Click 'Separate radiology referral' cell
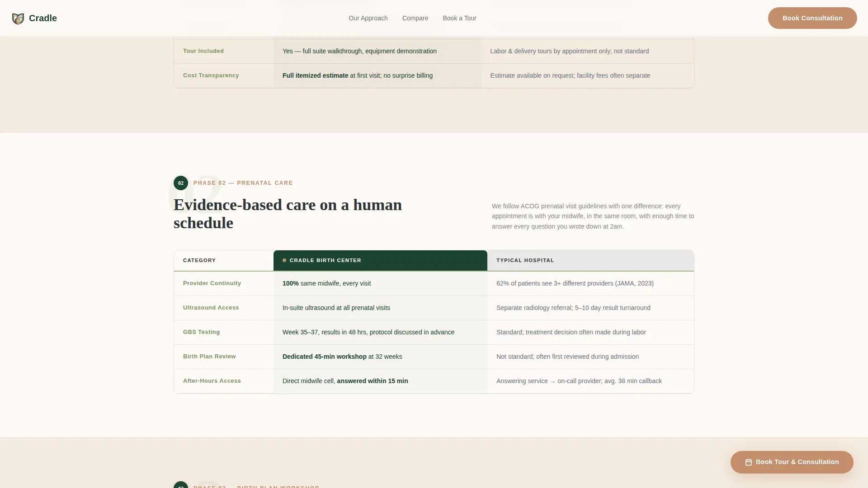 (x=590, y=308)
